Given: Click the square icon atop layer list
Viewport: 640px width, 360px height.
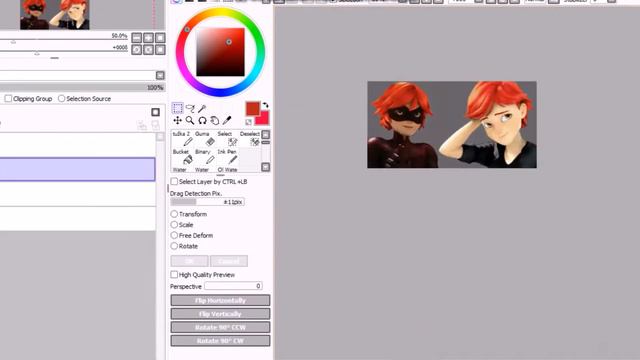Looking at the screenshot, I should coord(156,112).
